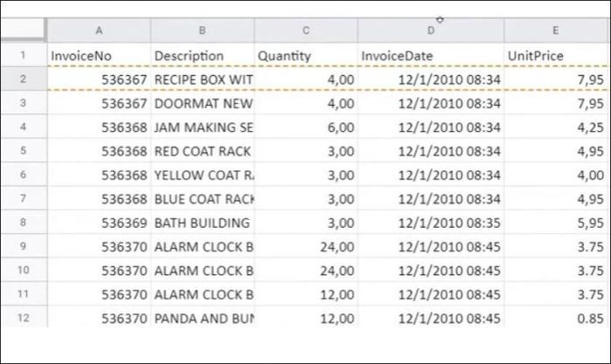Viewport: 611px width, 364px height.
Task: Select invoice 536370 cell in row 12
Action: click(x=99, y=318)
